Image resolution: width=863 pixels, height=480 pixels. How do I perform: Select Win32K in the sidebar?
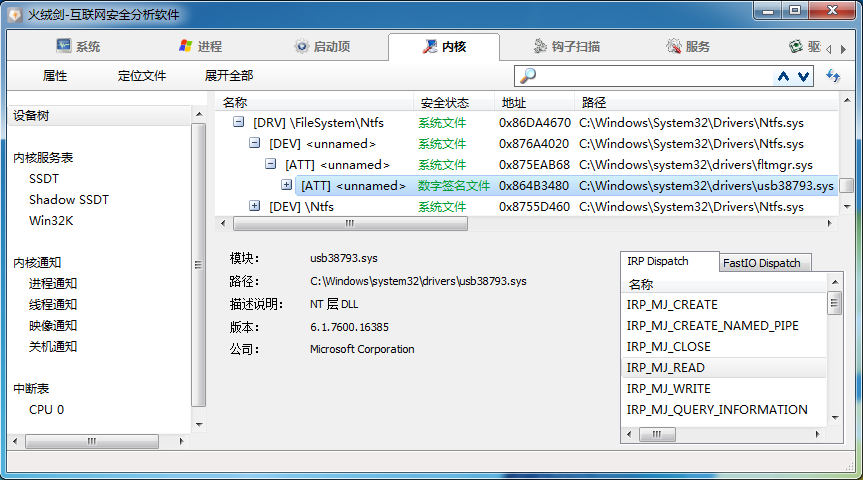tap(51, 221)
